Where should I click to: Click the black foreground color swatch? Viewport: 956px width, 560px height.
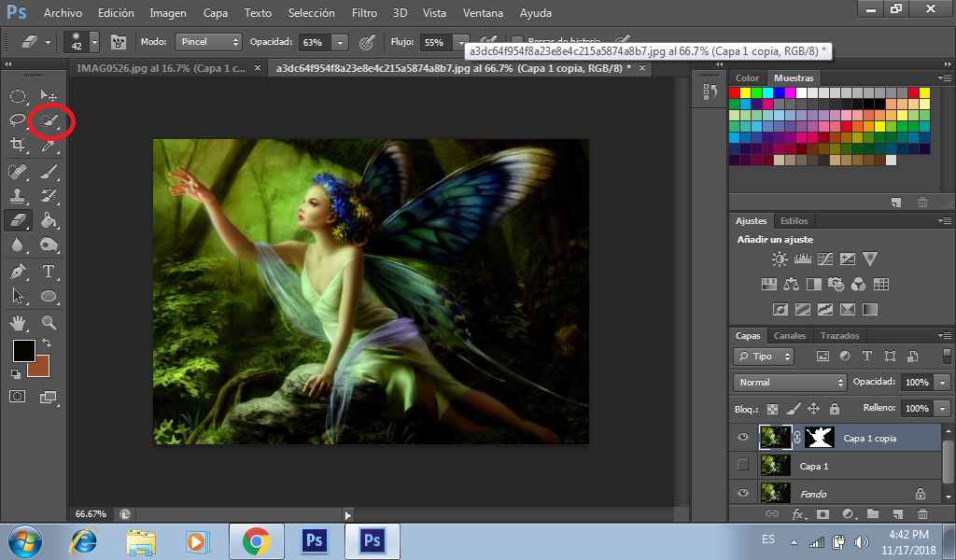(23, 351)
